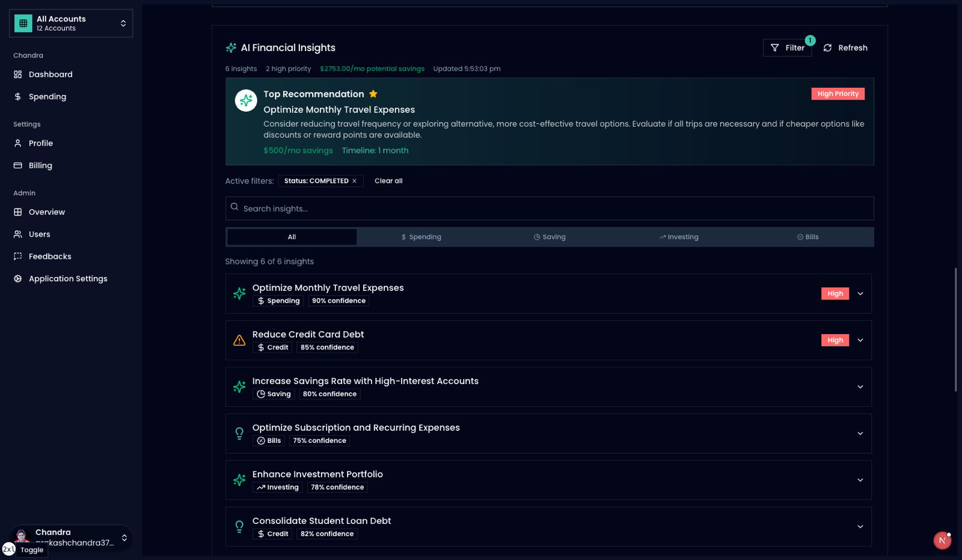Click the Dashboard sidebar icon
The image size is (962, 560).
tap(18, 75)
